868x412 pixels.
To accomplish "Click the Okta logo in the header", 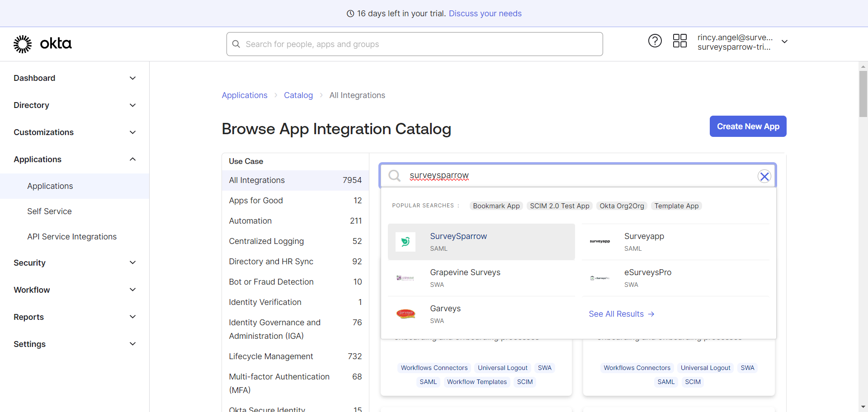I will [x=42, y=44].
